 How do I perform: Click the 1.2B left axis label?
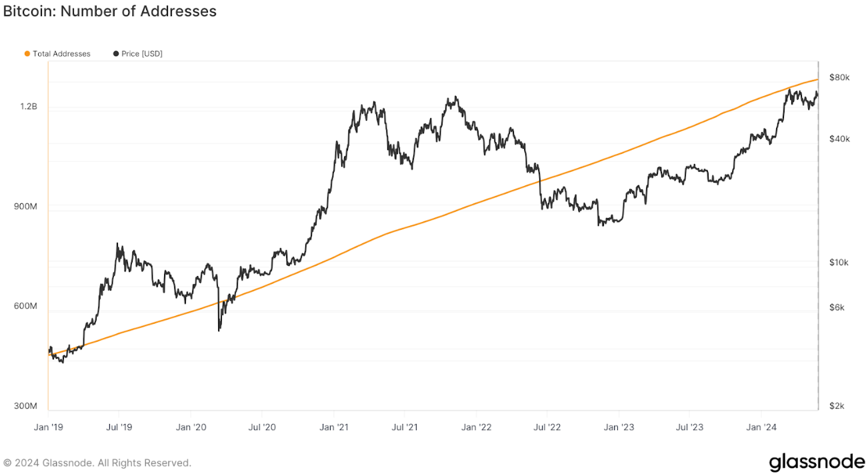coord(29,107)
